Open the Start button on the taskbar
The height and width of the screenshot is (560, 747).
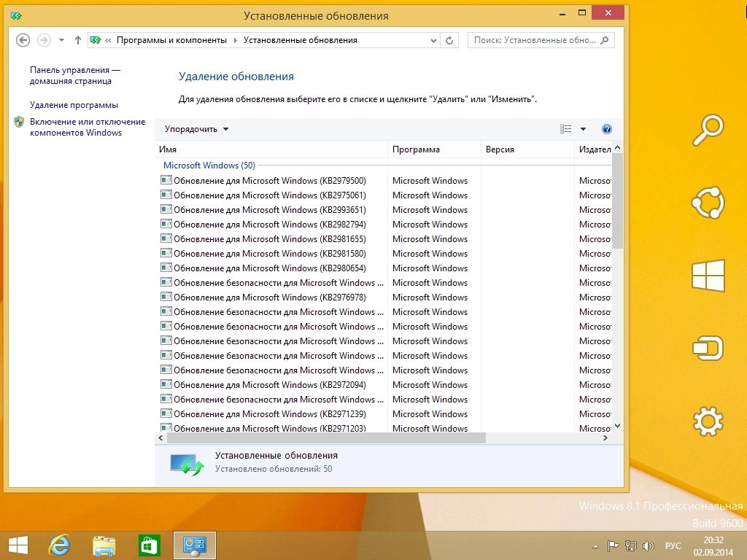(x=18, y=545)
